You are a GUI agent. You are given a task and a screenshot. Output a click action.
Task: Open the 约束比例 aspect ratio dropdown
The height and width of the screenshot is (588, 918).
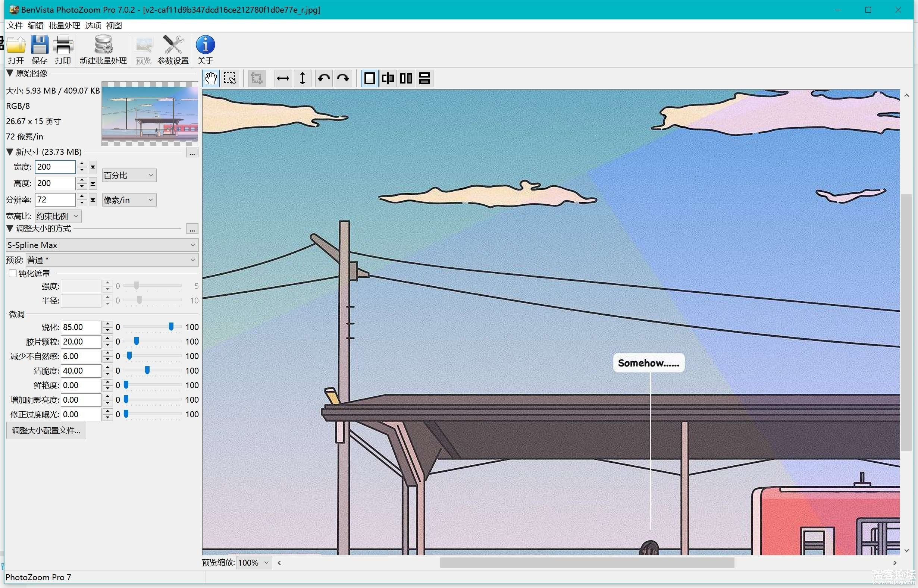(58, 216)
